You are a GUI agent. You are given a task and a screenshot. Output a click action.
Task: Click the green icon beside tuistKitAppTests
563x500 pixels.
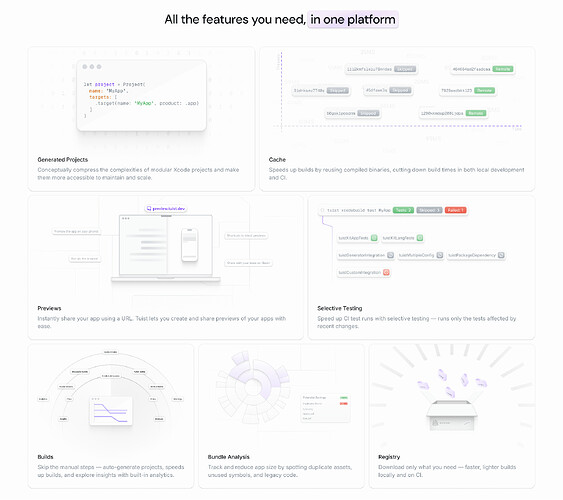coord(374,238)
